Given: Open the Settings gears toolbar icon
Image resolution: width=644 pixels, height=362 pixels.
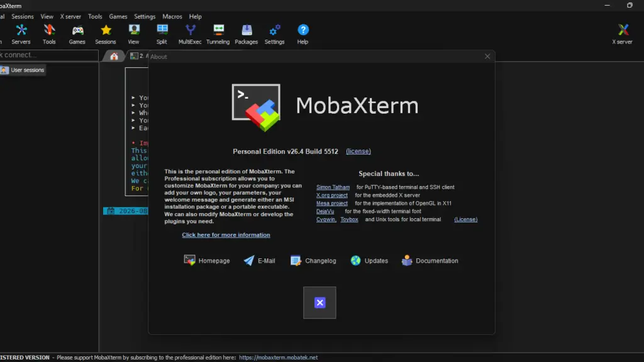Looking at the screenshot, I should point(274,30).
